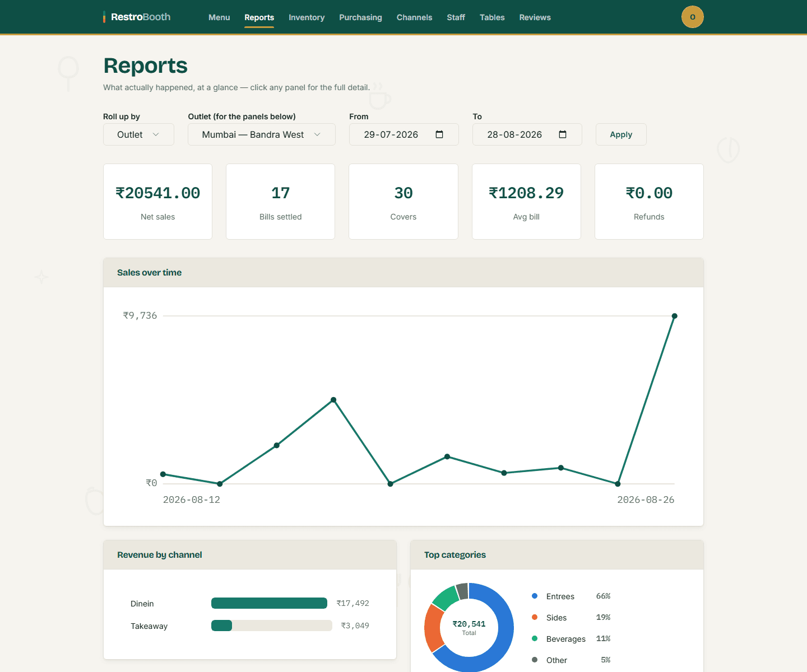Open the Avg bill panel
Viewport: 807px width, 672px height.
click(526, 202)
